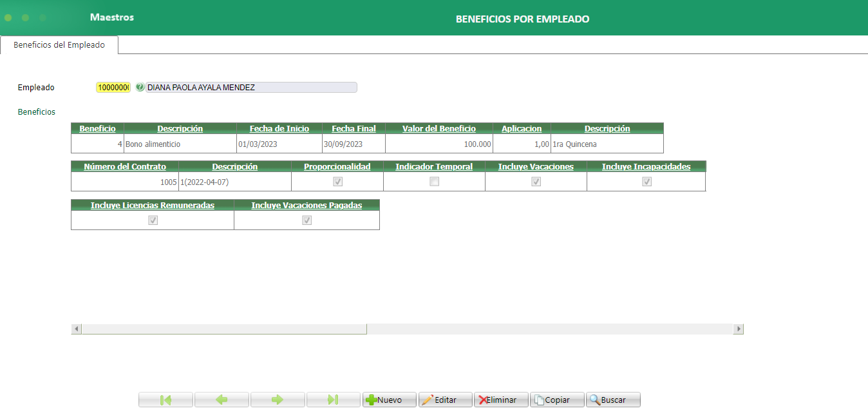Sort by Fecha de Inicio column header
Viewport: 868px width, 417px height.
(x=279, y=128)
